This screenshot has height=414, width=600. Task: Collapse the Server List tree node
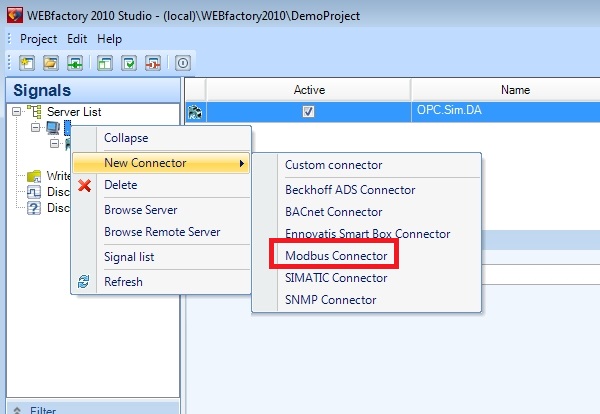coord(17,112)
